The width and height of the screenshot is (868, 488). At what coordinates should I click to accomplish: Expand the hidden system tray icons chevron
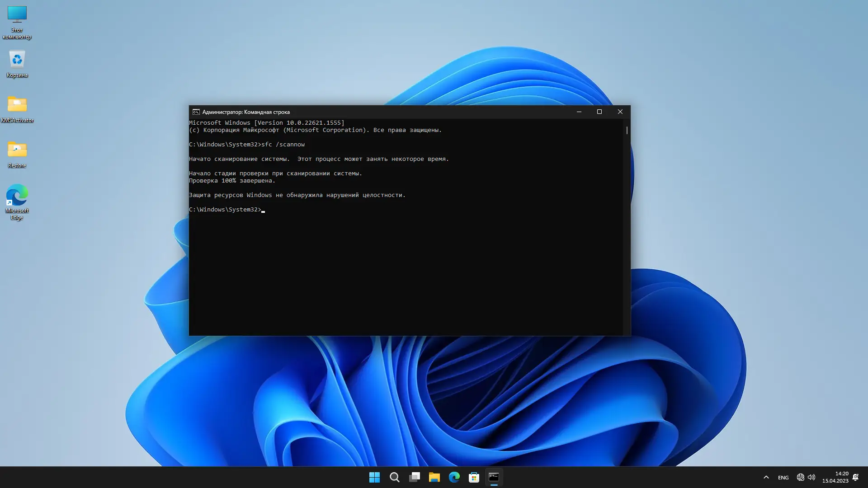click(x=766, y=477)
